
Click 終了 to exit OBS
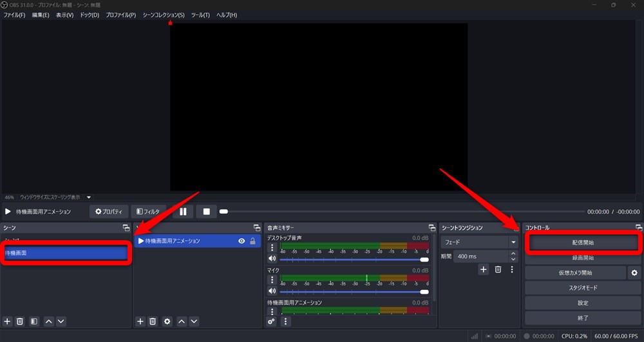pos(583,318)
